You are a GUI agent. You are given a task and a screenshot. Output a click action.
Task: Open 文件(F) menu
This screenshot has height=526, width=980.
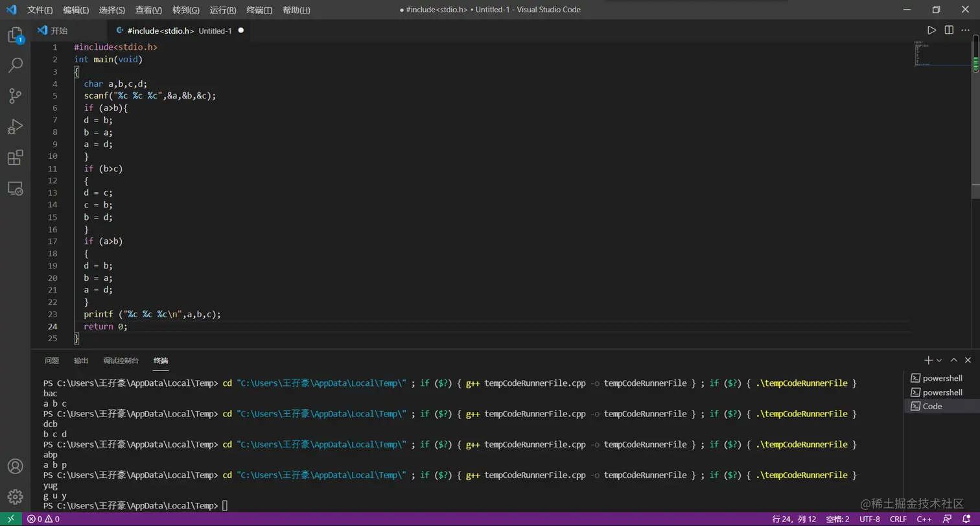click(40, 10)
